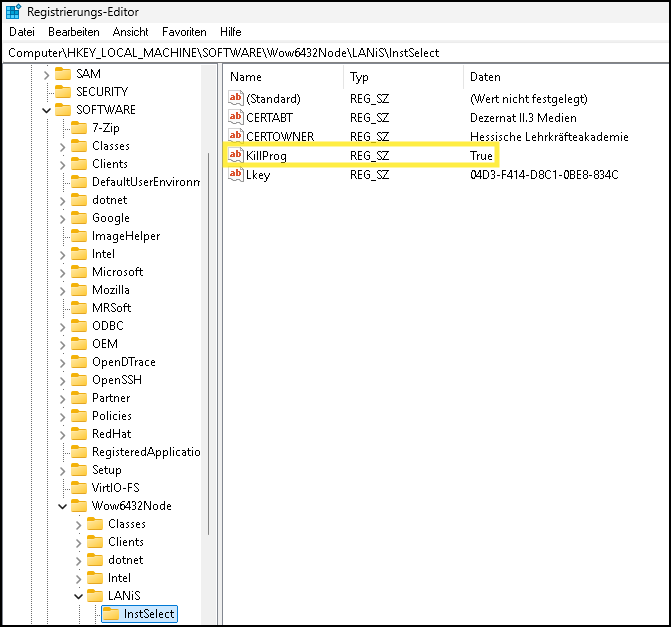Select the Mozilla registry key
The height and width of the screenshot is (627, 671).
click(112, 290)
